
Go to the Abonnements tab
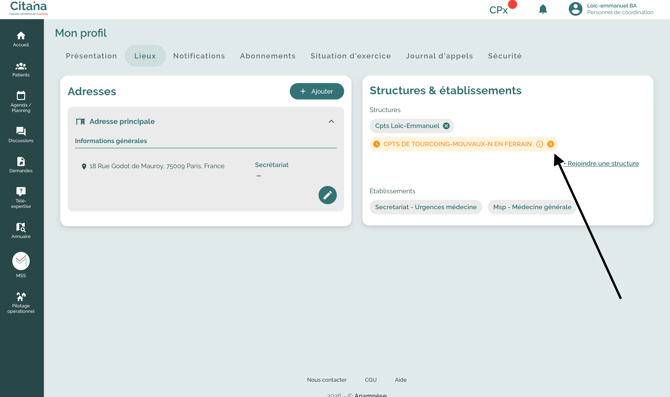click(267, 56)
